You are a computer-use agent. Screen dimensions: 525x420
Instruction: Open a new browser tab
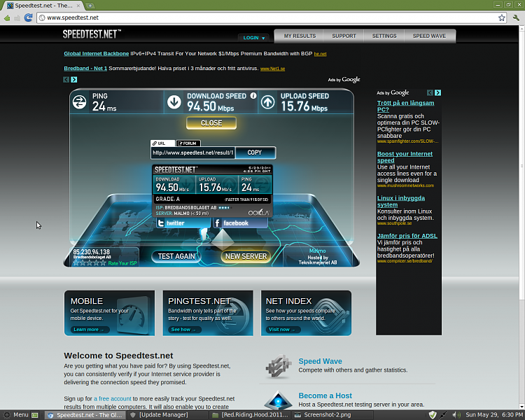pyautogui.click(x=90, y=6)
